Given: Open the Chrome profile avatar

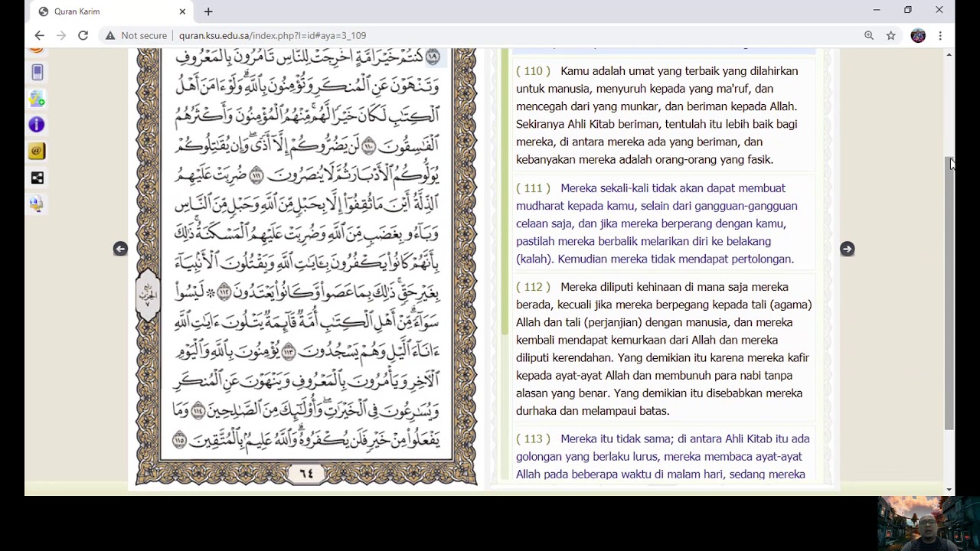Looking at the screenshot, I should click(918, 35).
